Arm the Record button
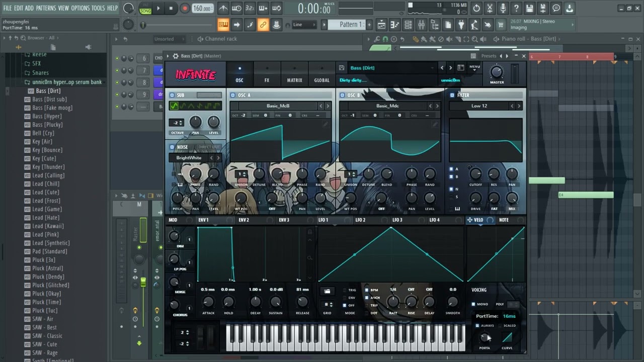Image resolution: width=644 pixels, height=362 pixels. tap(185, 8)
